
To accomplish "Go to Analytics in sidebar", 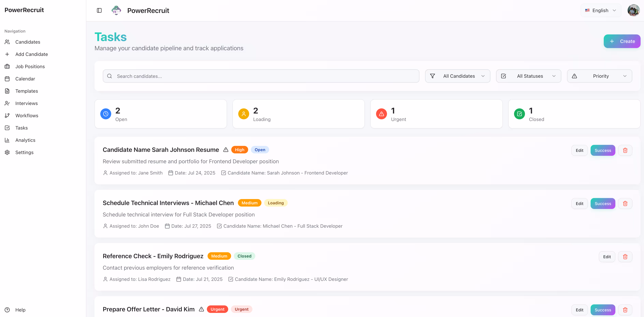I will pyautogui.click(x=25, y=140).
